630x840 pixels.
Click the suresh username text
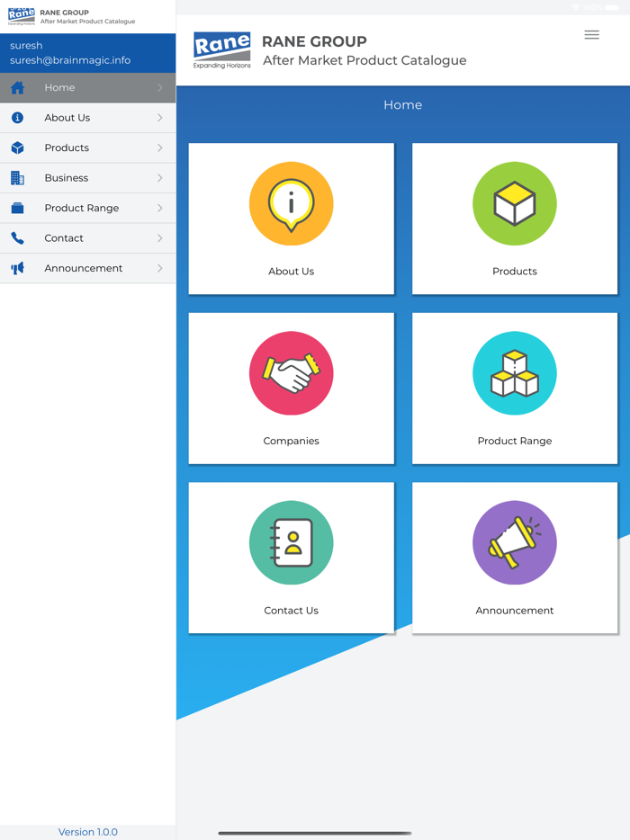(26, 46)
